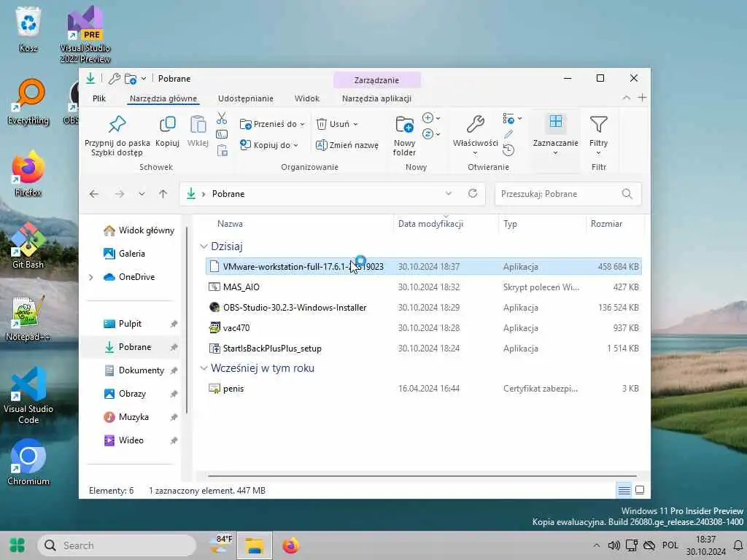Open Git Bash desktop shortcut
Viewport: 747px width, 560px height.
coord(28,246)
